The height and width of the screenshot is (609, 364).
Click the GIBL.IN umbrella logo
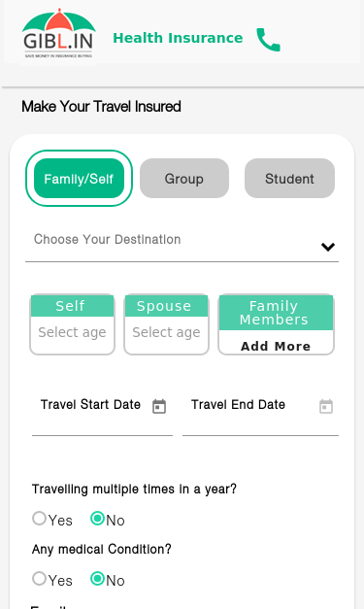[58, 33]
